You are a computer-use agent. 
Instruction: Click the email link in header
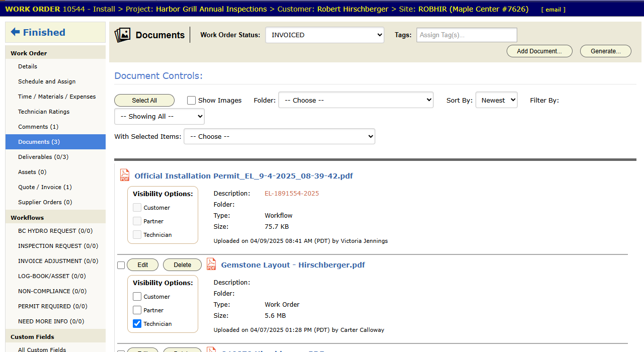pyautogui.click(x=553, y=10)
